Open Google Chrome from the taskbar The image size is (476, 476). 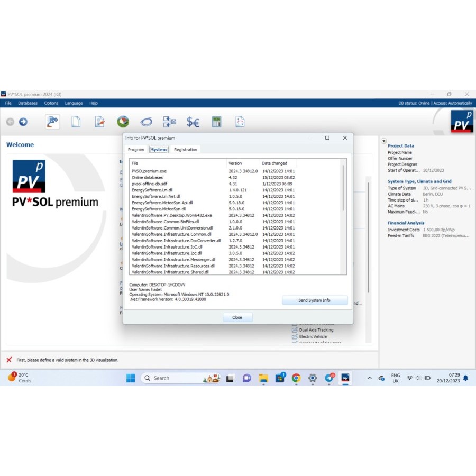[296, 378]
